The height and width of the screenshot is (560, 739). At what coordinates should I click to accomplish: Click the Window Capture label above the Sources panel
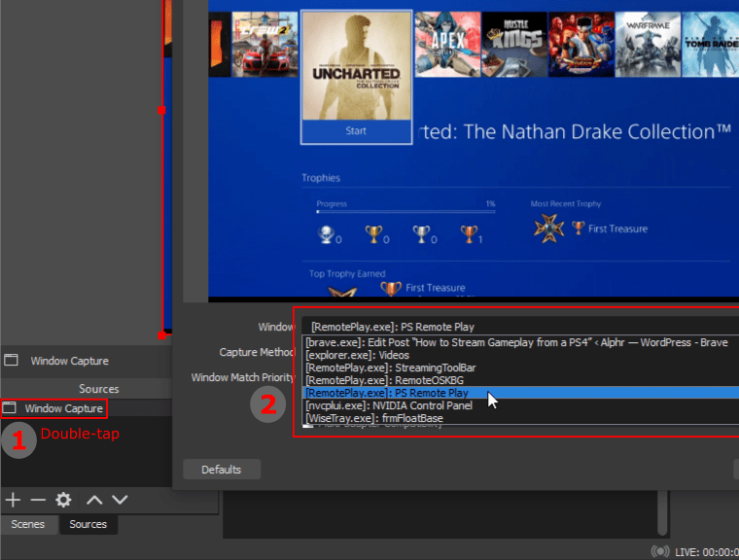pos(70,361)
